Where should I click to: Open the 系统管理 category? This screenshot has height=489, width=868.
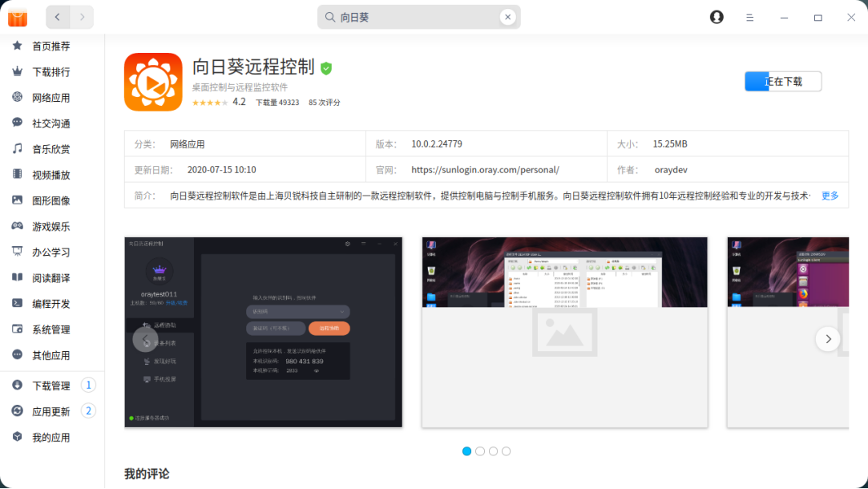click(51, 329)
